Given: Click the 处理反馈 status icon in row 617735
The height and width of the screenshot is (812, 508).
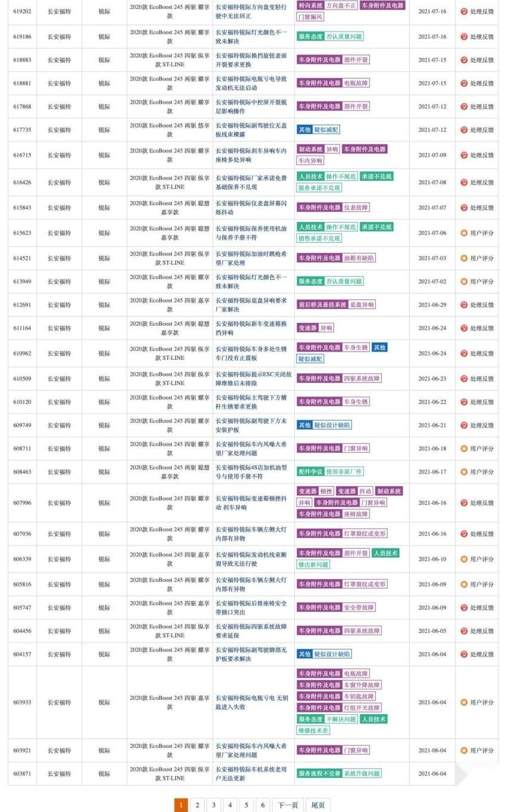Looking at the screenshot, I should pos(464,129).
